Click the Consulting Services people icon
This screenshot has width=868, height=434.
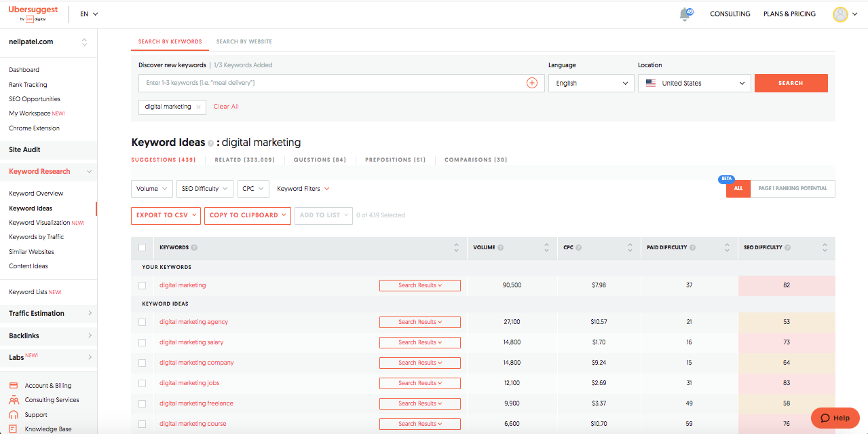click(14, 400)
